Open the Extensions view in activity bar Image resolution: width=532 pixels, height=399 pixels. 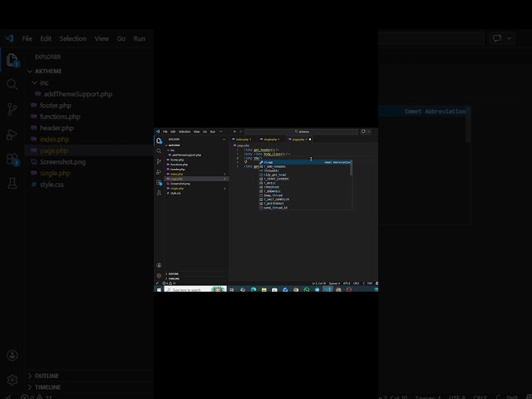point(159,183)
